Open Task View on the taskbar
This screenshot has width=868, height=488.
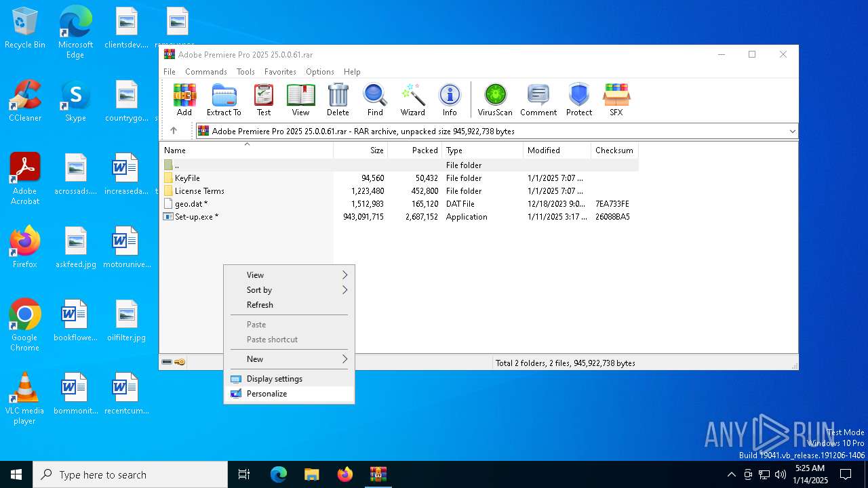tap(244, 474)
